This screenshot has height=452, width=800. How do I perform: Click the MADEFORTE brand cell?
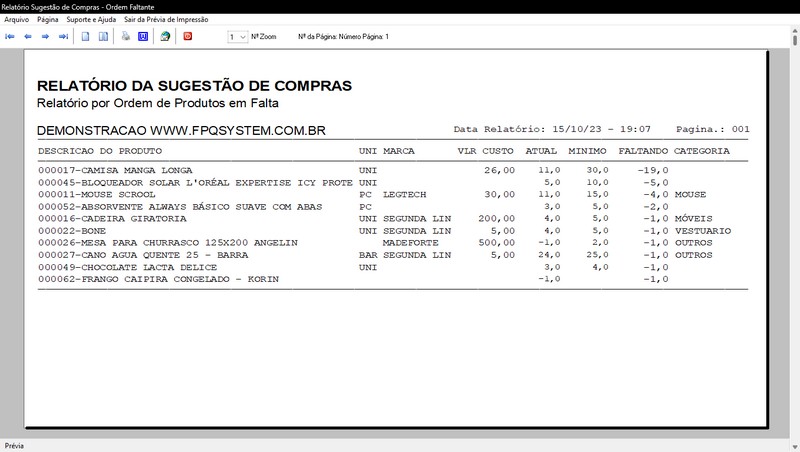(410, 243)
